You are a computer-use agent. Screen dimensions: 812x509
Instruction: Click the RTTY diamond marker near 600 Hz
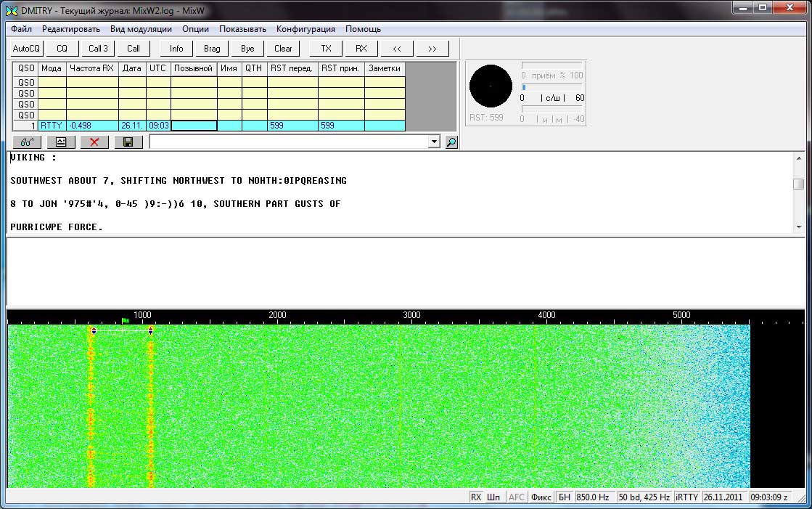(x=94, y=330)
